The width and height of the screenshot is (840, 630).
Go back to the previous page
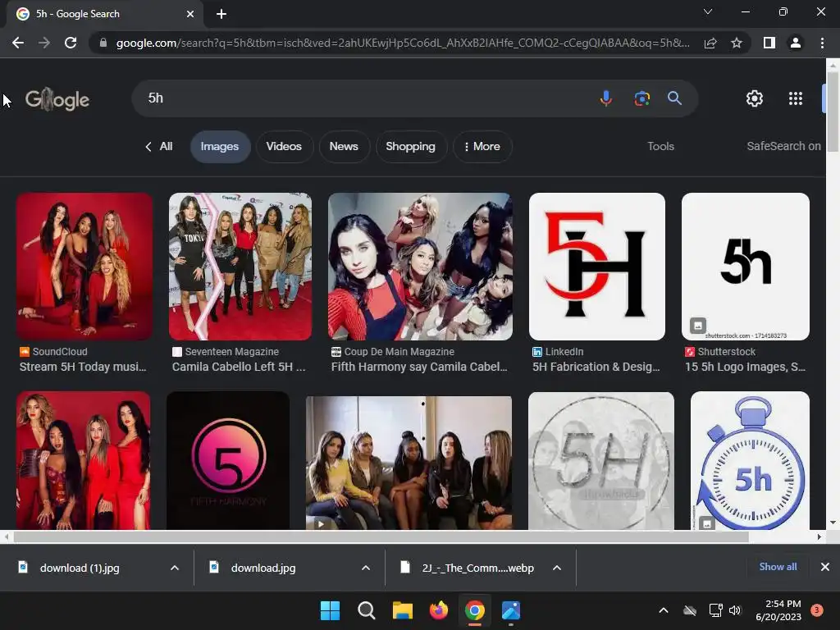click(x=18, y=43)
